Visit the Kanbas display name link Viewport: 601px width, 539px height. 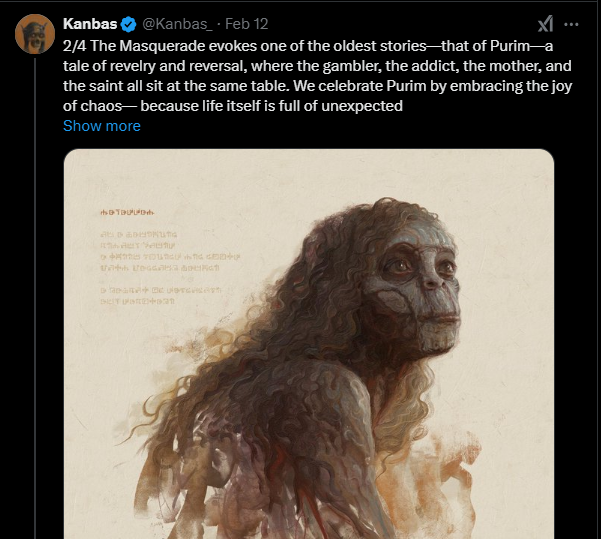tap(90, 24)
